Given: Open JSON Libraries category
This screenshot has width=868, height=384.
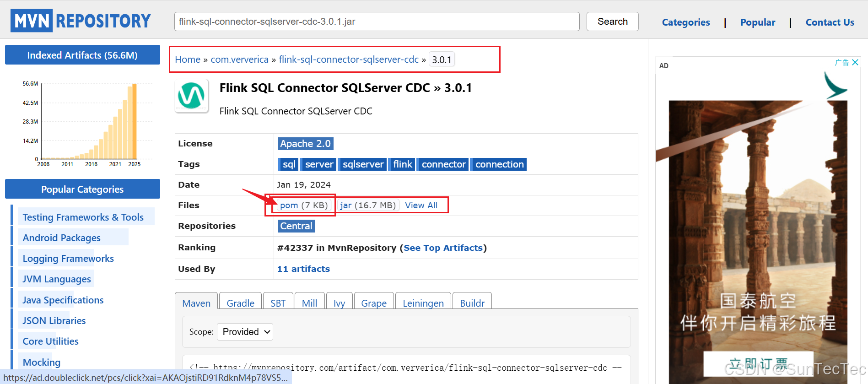Looking at the screenshot, I should 54,320.
